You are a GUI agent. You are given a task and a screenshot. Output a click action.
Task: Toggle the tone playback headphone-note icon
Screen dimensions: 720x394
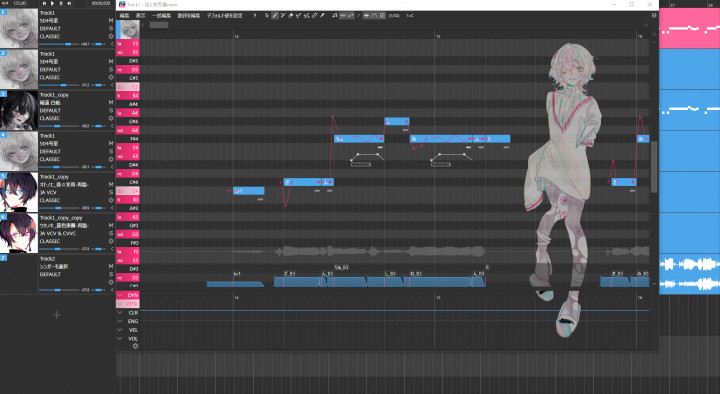334,16
